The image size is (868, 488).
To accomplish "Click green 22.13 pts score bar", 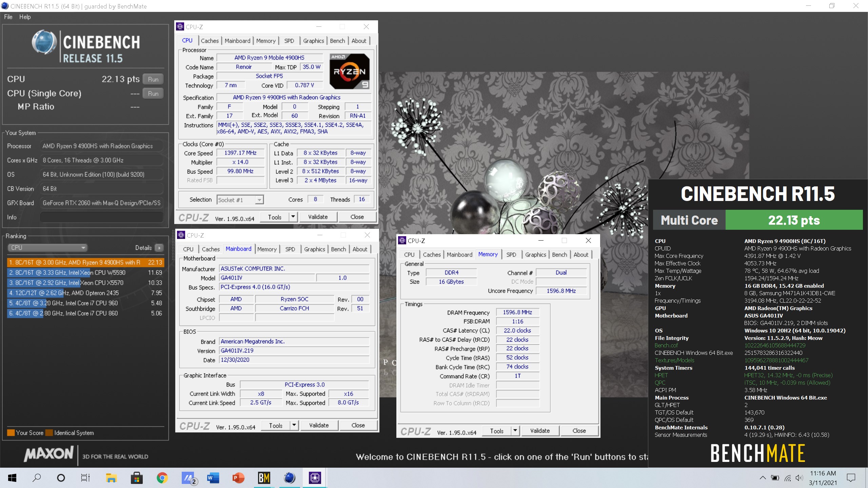I will (794, 220).
